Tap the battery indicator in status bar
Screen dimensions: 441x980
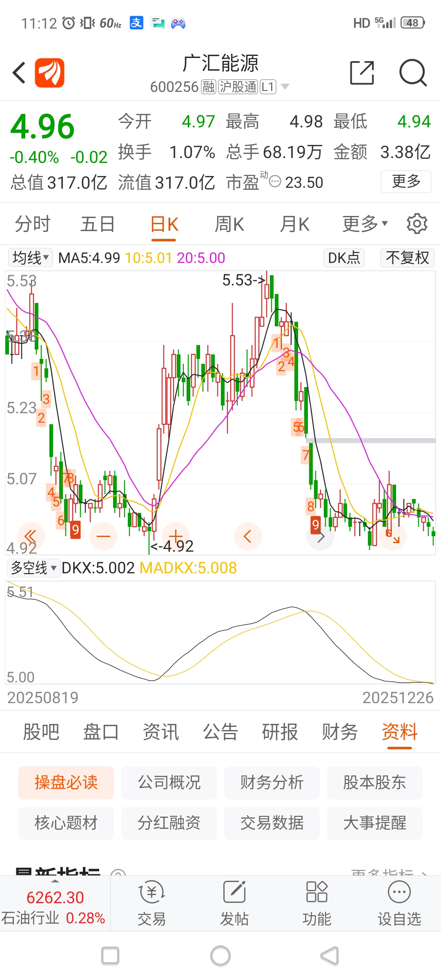coord(413,23)
